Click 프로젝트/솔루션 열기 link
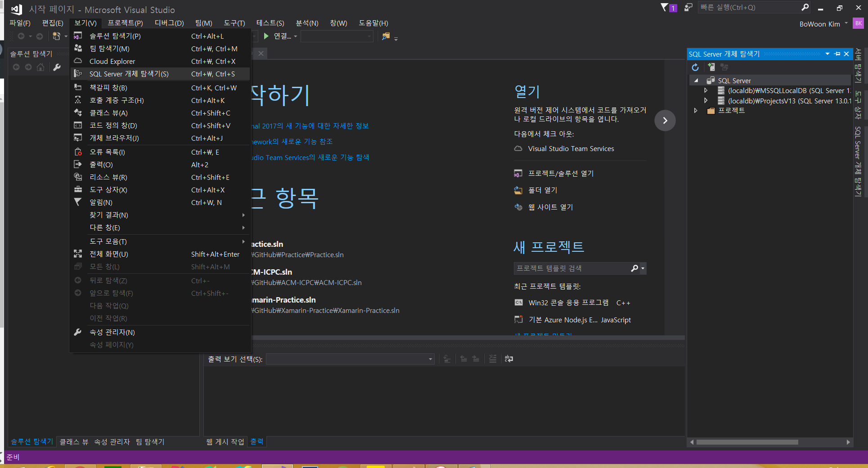This screenshot has width=868, height=468. (x=561, y=174)
